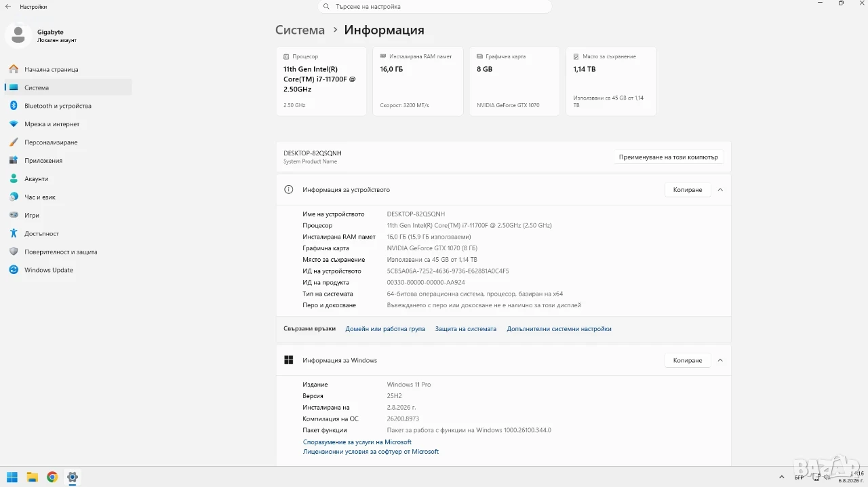Click the monitor icon beside Система

14,87
